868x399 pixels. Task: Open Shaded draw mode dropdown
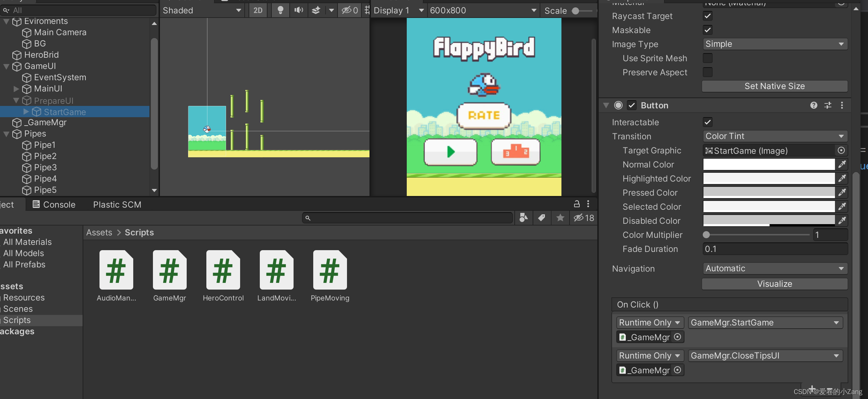[202, 10]
